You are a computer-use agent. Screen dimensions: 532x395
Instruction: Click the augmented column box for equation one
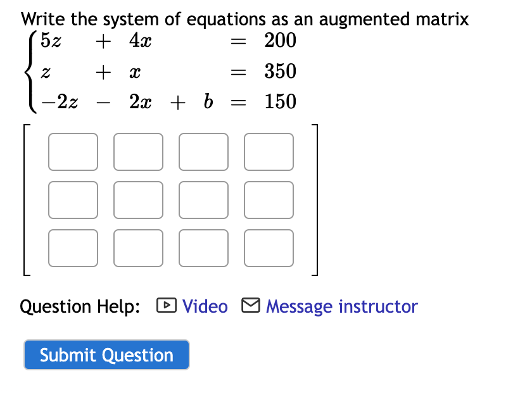click(269, 152)
